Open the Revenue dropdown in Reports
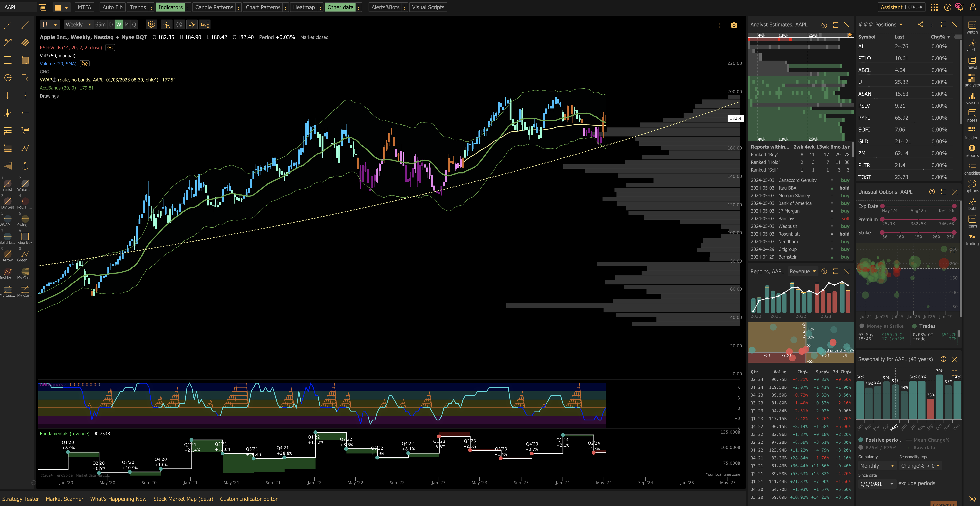 802,271
